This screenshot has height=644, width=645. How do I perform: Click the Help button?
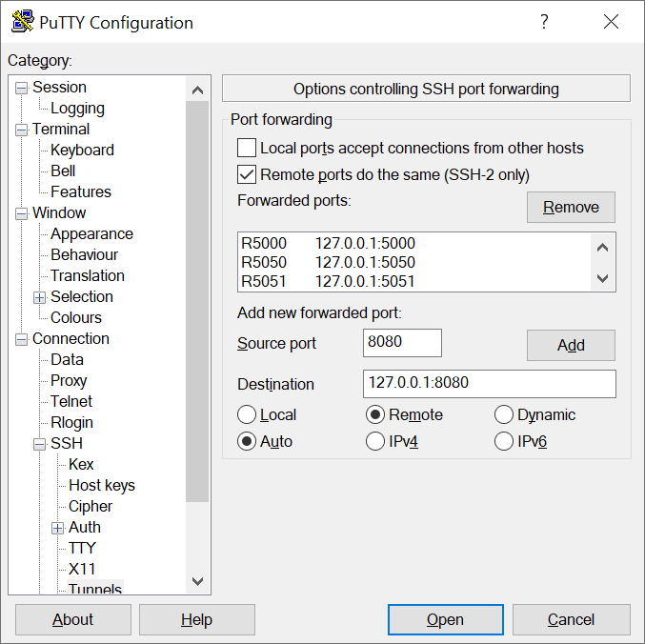pyautogui.click(x=197, y=620)
